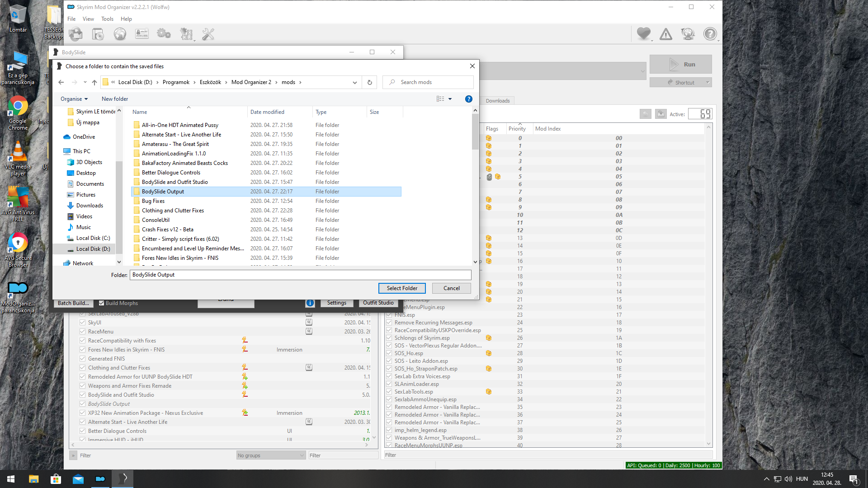868x488 pixels.
Task: Go up one folder level in the dialog
Action: 94,82
